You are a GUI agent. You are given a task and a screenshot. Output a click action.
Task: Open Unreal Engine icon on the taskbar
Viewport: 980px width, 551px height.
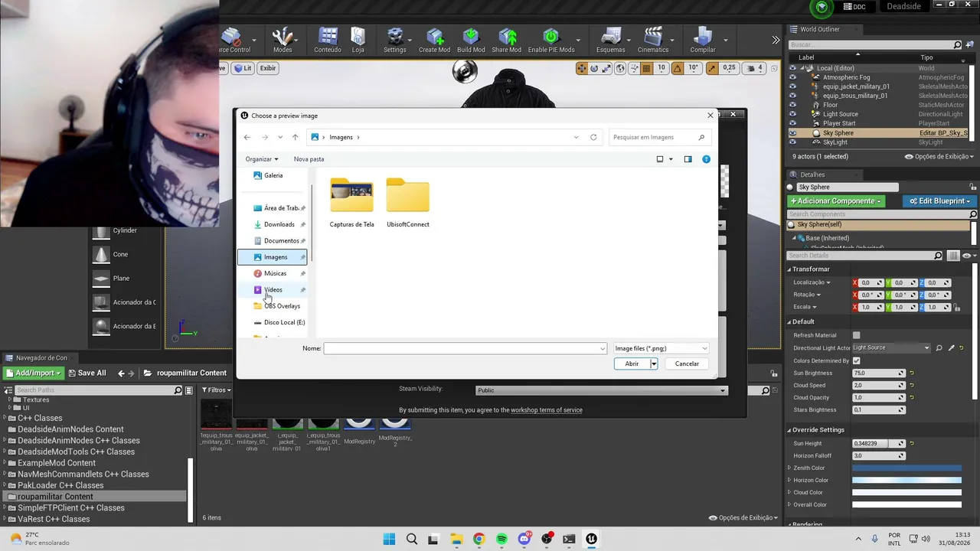[591, 539]
